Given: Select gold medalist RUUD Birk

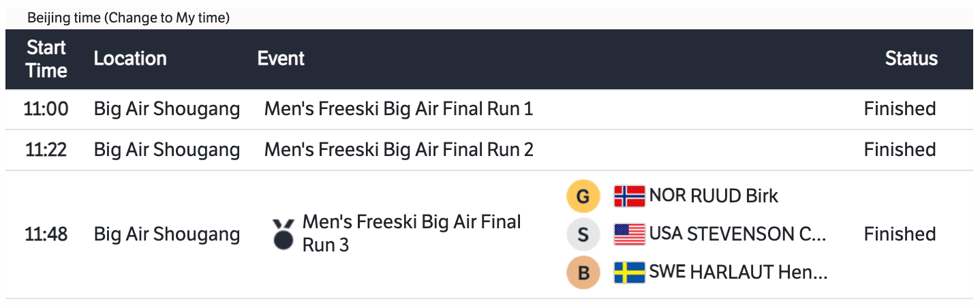Looking at the screenshot, I should point(714,196).
